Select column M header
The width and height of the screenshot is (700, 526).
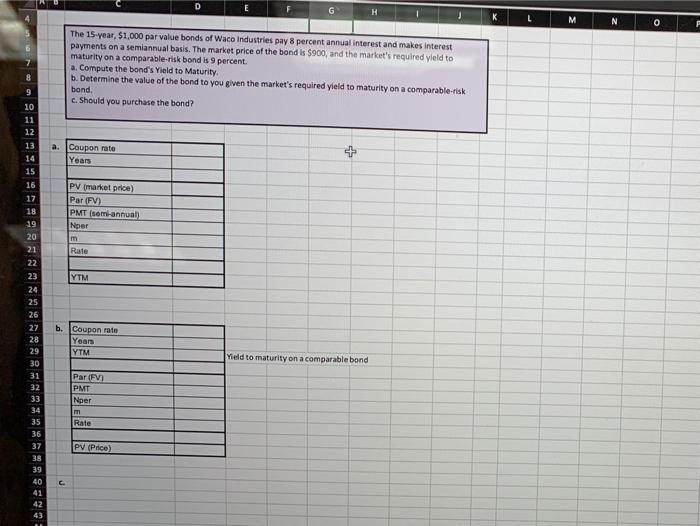pos(572,20)
